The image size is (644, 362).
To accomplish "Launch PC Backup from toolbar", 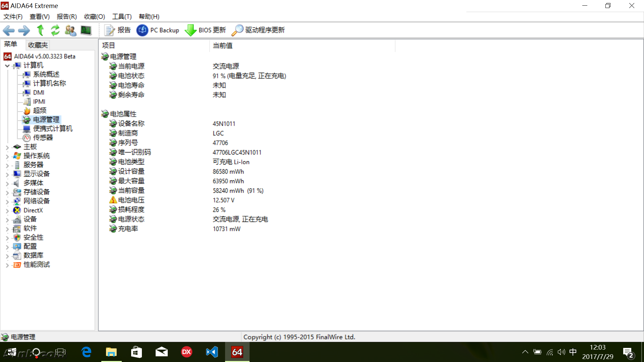I will [158, 30].
